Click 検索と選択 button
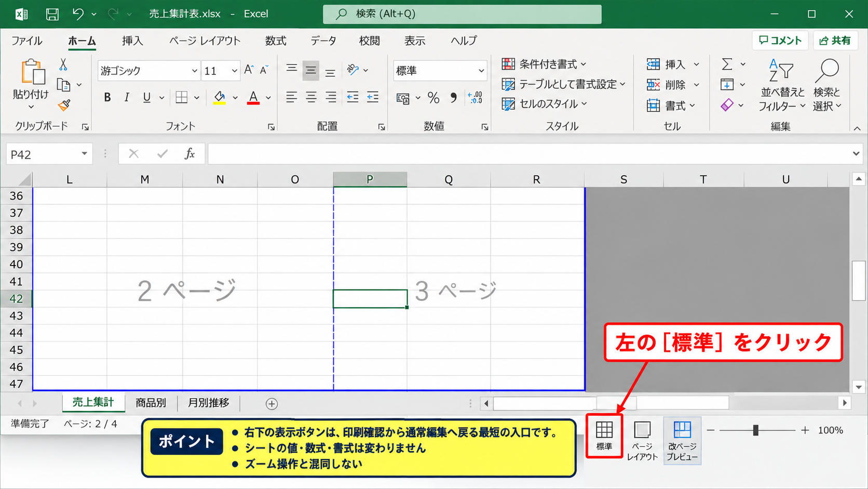This screenshot has width=868, height=489. [x=827, y=85]
